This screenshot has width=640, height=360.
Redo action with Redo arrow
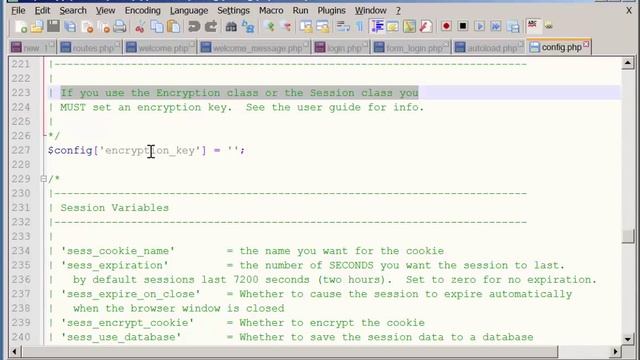211,27
